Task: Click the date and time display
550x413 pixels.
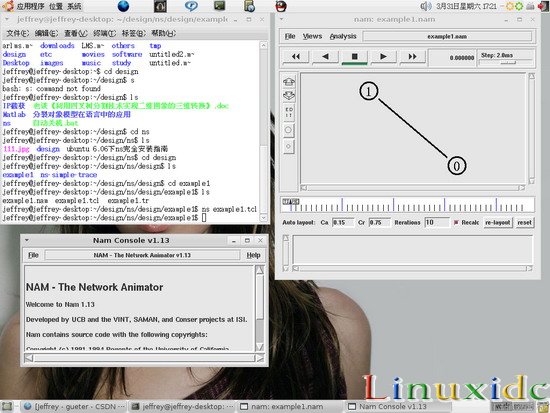Action: [466, 6]
